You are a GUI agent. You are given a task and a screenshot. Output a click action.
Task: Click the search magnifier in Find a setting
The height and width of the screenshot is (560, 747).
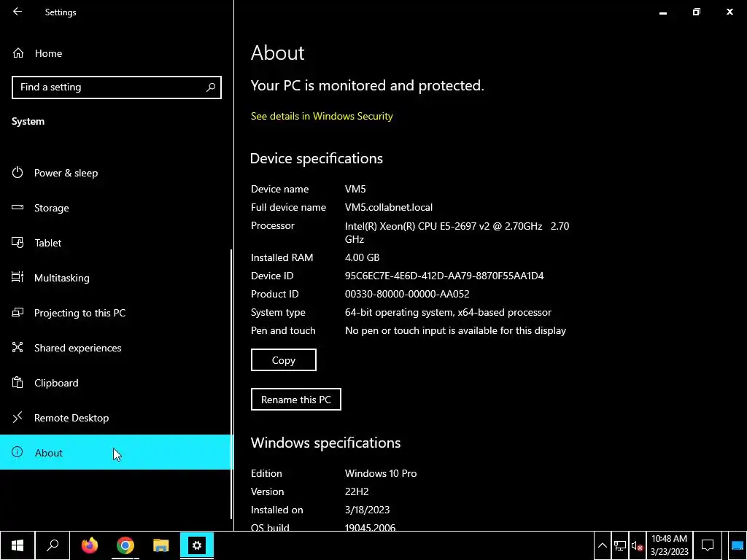(211, 87)
